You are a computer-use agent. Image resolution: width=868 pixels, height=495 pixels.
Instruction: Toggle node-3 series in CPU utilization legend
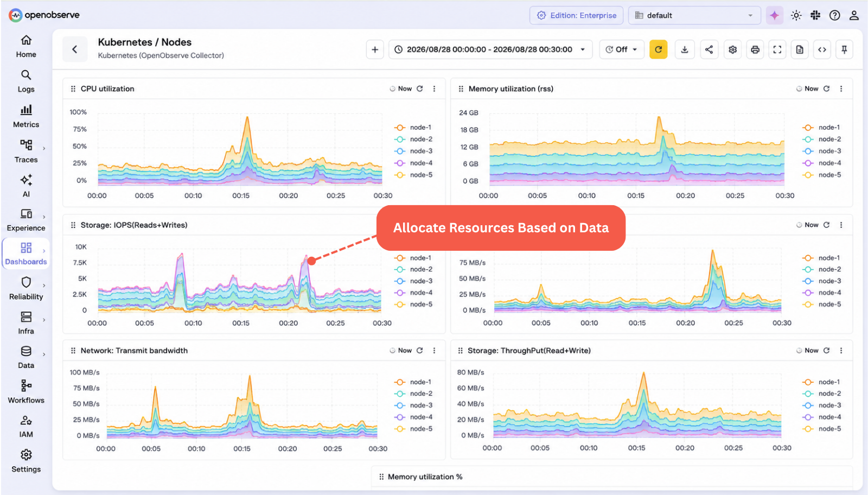click(x=413, y=151)
